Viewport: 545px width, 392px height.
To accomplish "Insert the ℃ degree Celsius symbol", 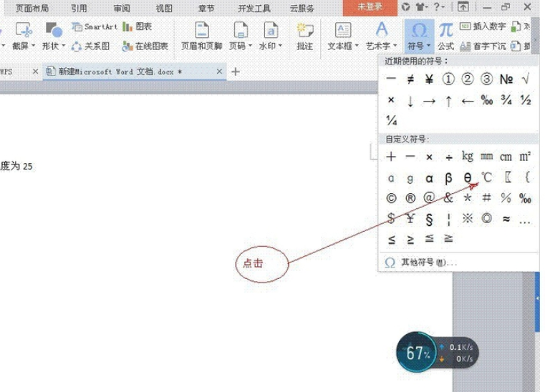I will coord(486,178).
